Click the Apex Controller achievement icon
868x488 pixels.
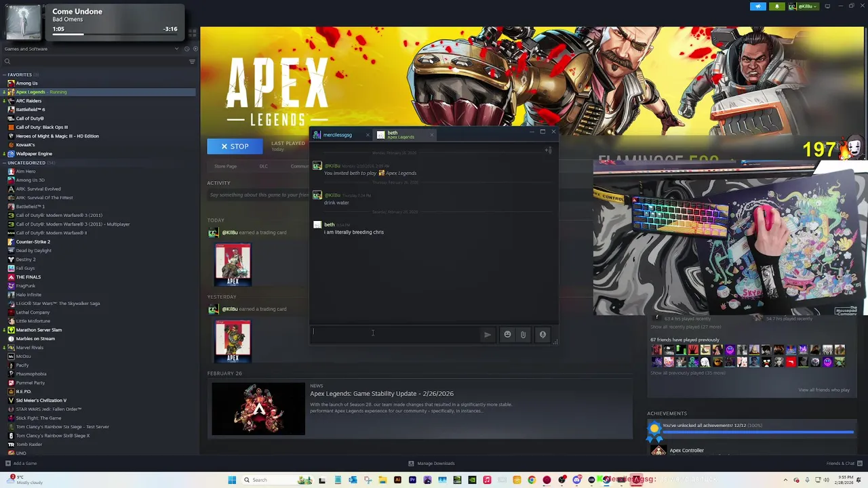pyautogui.click(x=658, y=450)
